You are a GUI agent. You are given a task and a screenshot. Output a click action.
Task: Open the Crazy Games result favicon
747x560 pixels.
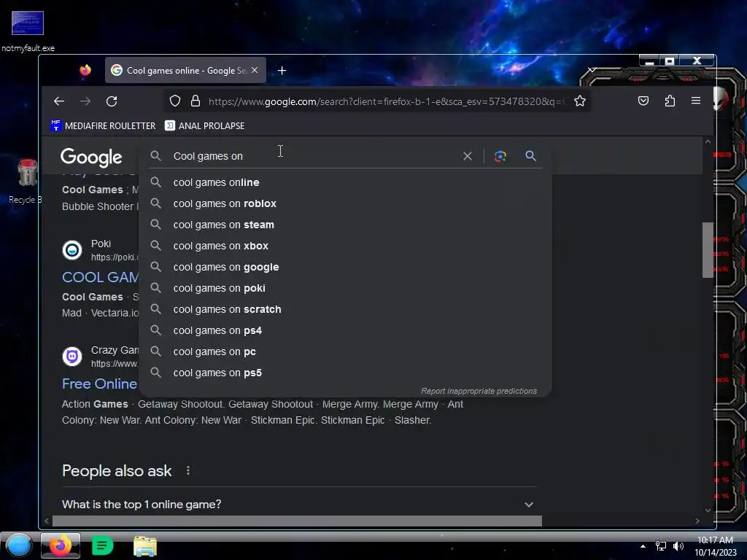pyautogui.click(x=72, y=356)
